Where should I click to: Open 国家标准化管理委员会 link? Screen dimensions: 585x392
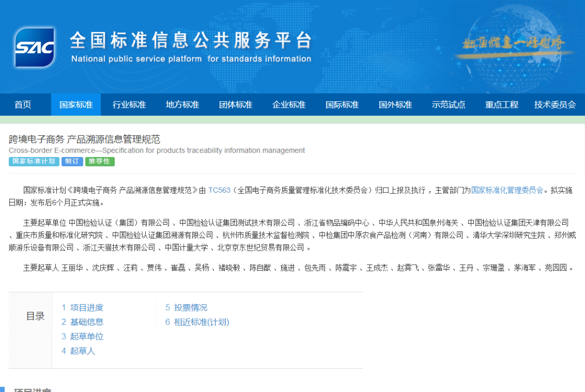(507, 190)
